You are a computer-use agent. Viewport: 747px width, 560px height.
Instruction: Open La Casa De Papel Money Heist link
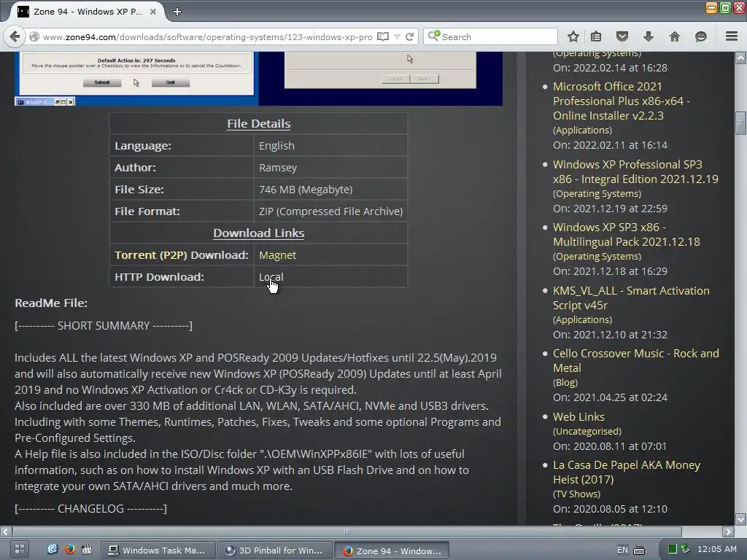click(x=627, y=472)
